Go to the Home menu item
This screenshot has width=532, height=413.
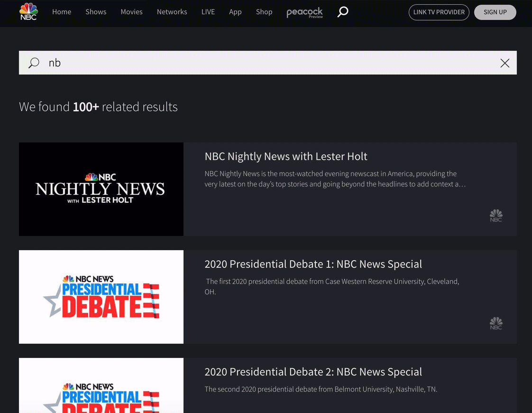(x=62, y=12)
